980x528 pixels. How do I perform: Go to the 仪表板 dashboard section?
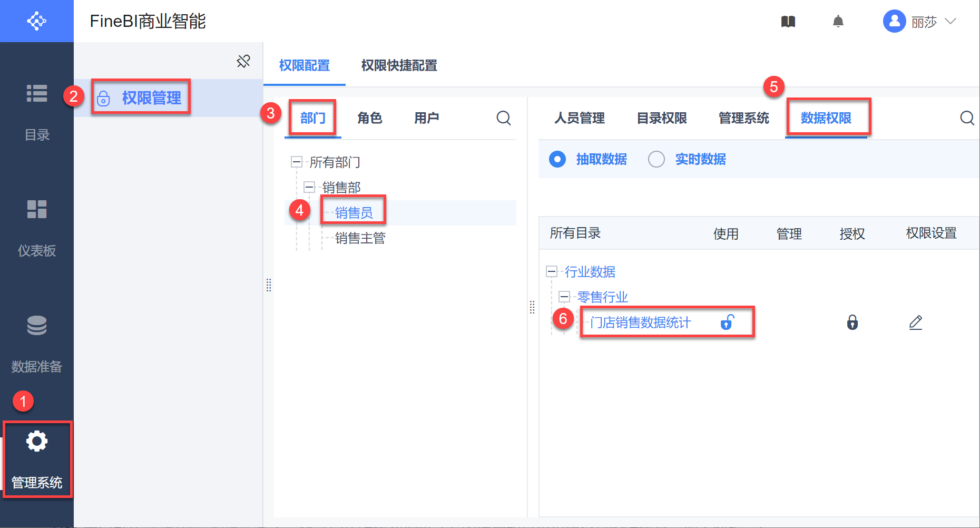pos(37,227)
